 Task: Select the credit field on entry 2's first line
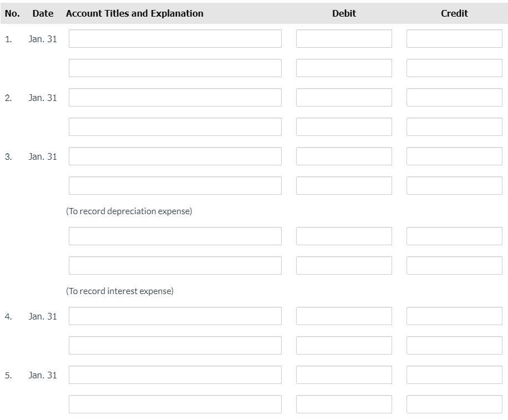pos(454,98)
